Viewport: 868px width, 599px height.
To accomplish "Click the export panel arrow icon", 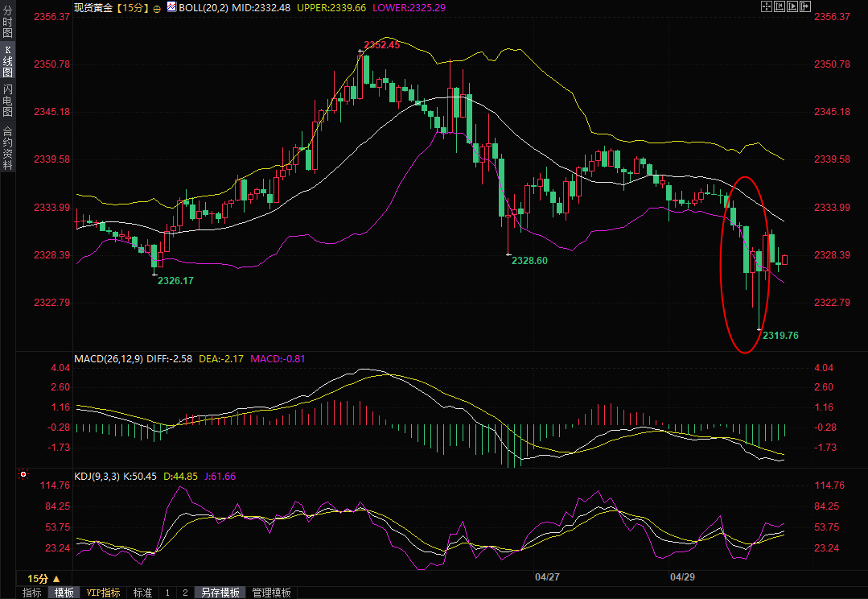I will coord(805,6).
